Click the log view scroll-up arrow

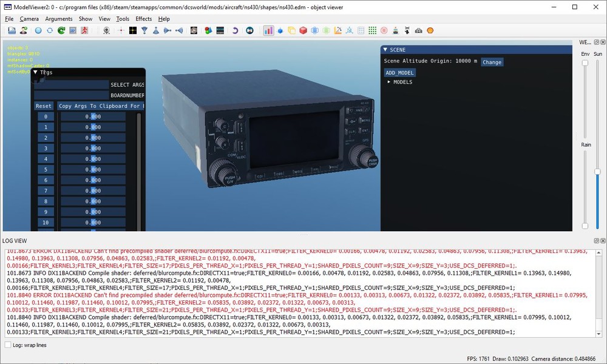coord(599,253)
